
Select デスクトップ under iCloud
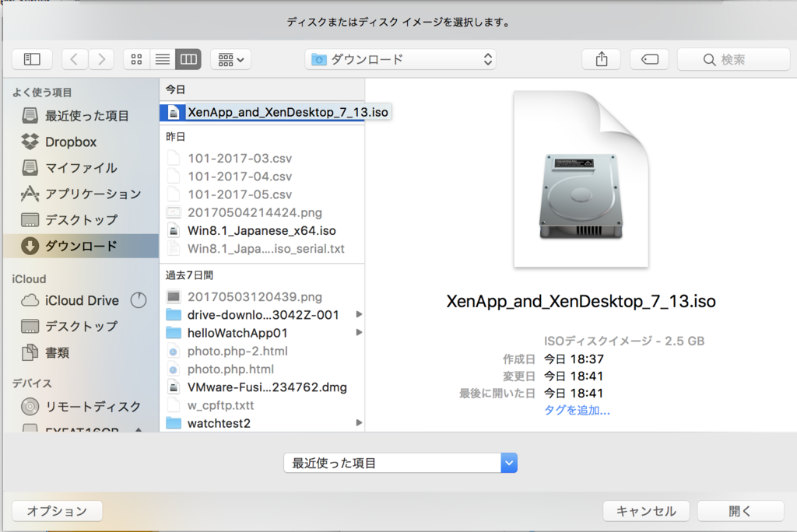tap(81, 326)
